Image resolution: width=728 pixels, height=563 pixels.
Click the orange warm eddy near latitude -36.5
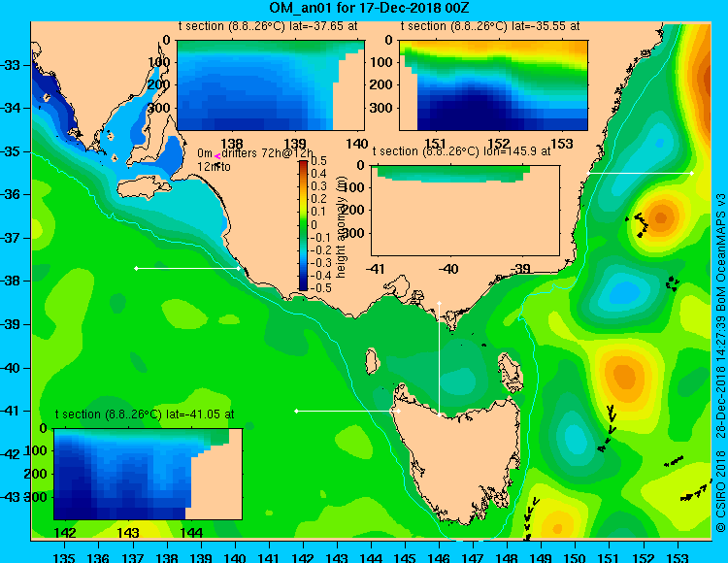pyautogui.click(x=661, y=217)
